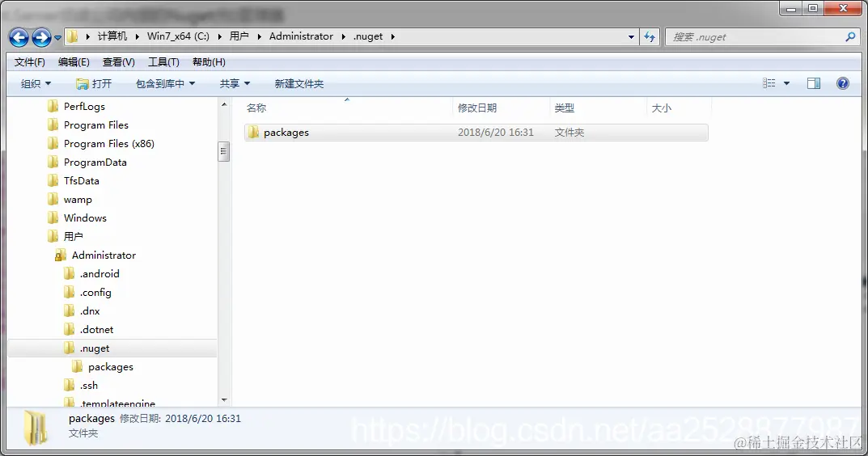Click the search .nuget input box
Screen dimensions: 868x456
(756, 37)
